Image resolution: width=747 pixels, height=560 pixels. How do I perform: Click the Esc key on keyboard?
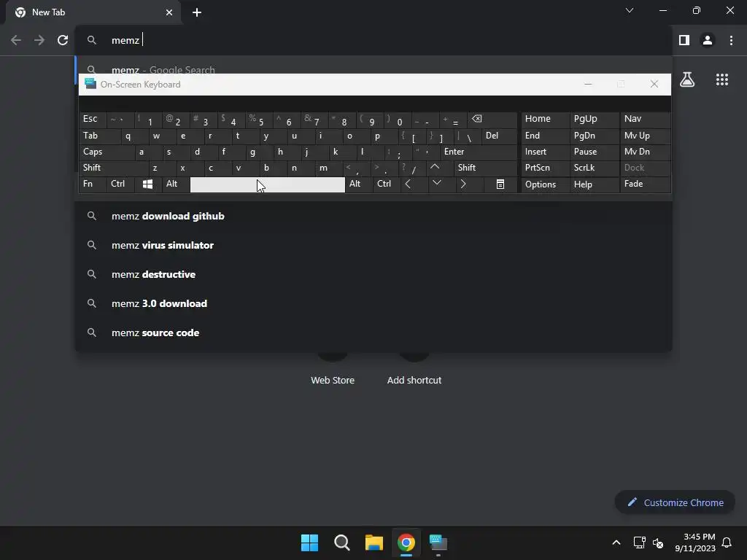click(x=93, y=119)
